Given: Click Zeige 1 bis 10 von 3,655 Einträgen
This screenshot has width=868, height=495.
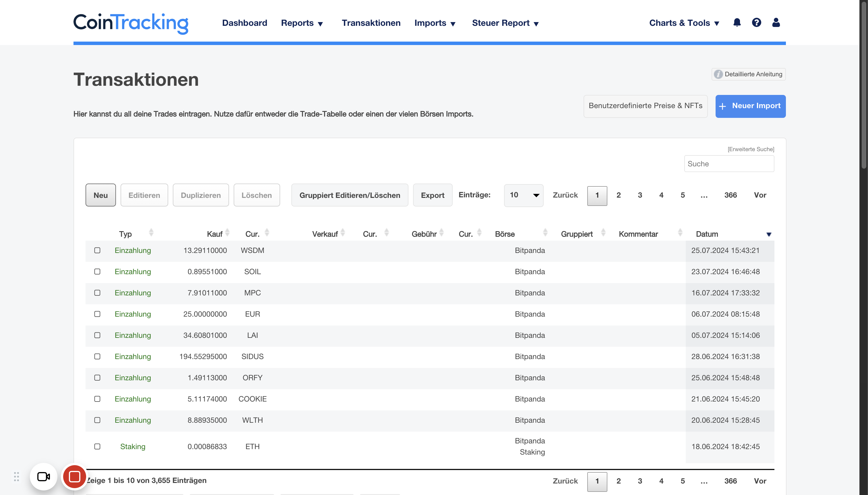Looking at the screenshot, I should (x=146, y=480).
